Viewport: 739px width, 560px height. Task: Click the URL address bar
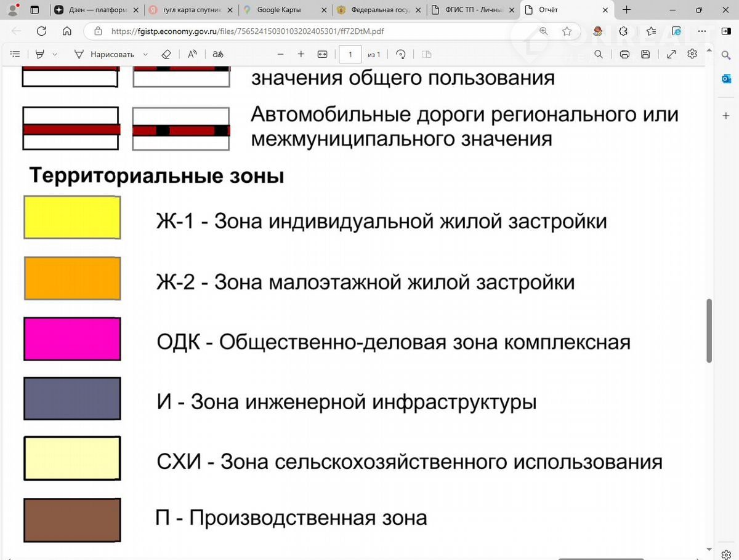click(308, 31)
